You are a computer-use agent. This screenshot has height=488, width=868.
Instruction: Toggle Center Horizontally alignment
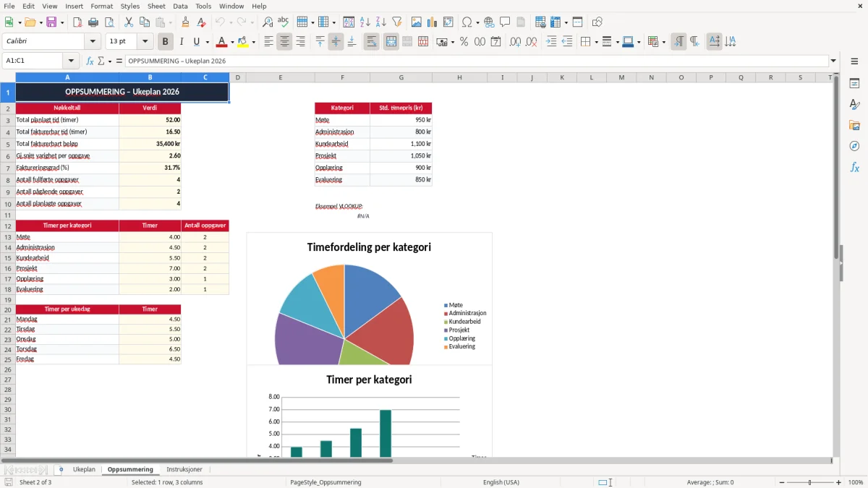click(x=284, y=42)
